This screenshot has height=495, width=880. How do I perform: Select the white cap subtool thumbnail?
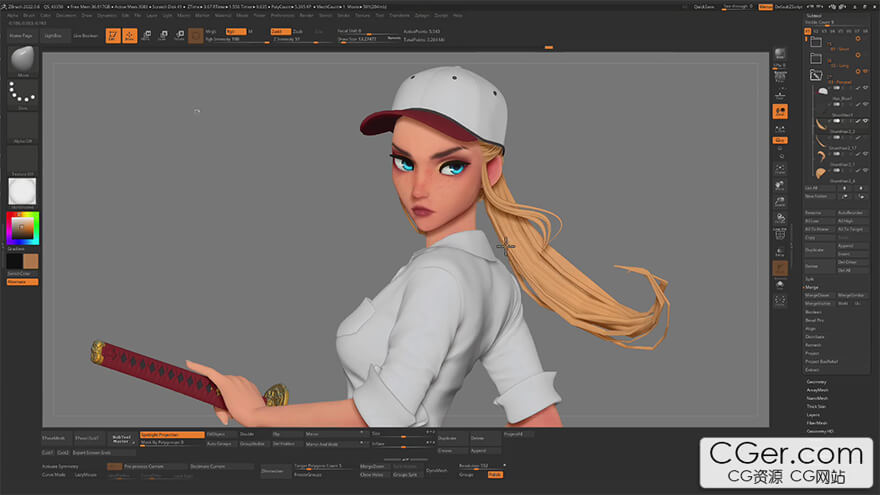[823, 90]
